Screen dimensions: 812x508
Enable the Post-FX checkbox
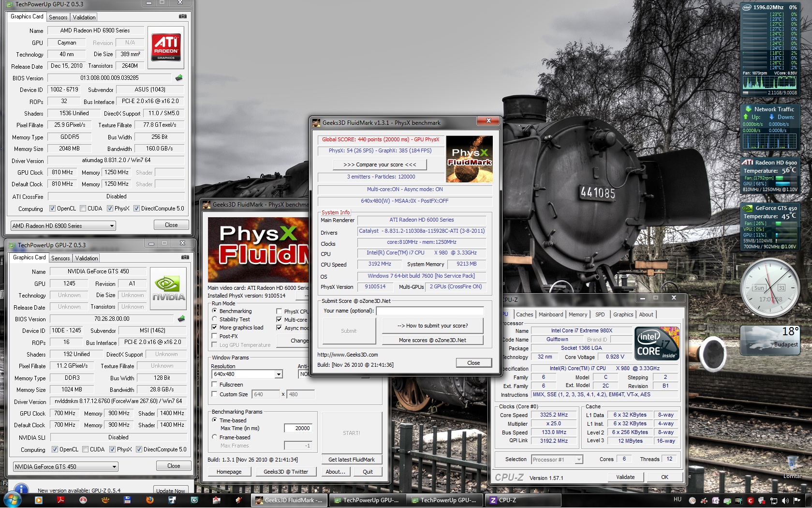coord(215,336)
